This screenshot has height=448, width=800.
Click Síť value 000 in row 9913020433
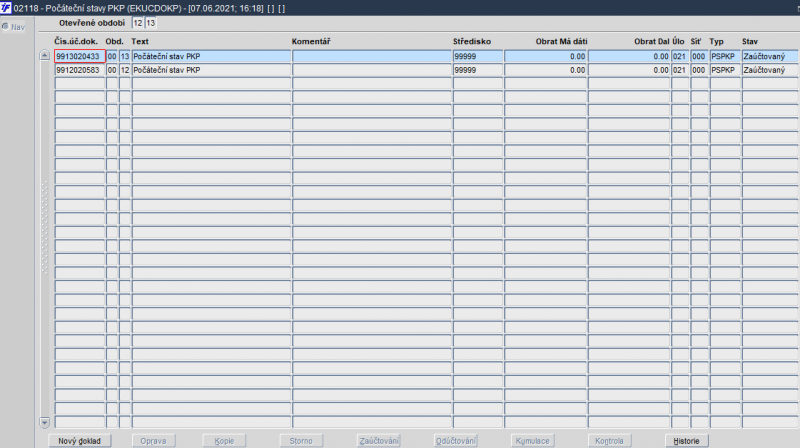pyautogui.click(x=699, y=56)
